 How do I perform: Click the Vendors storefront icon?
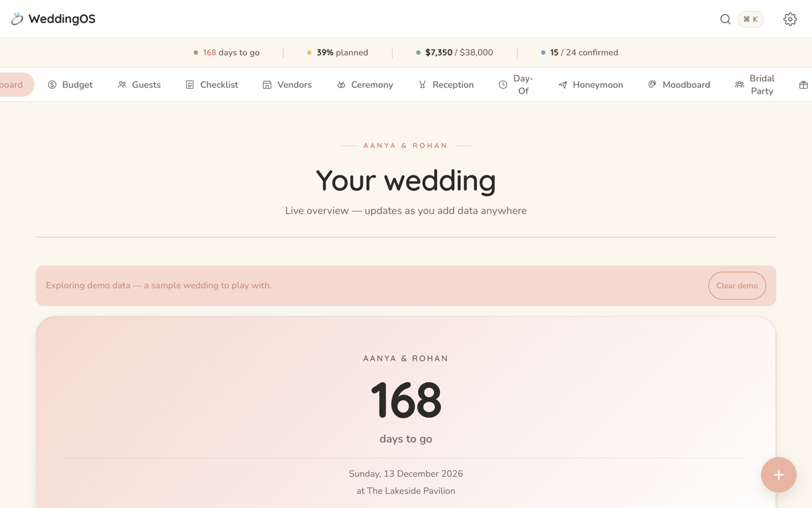(x=267, y=85)
